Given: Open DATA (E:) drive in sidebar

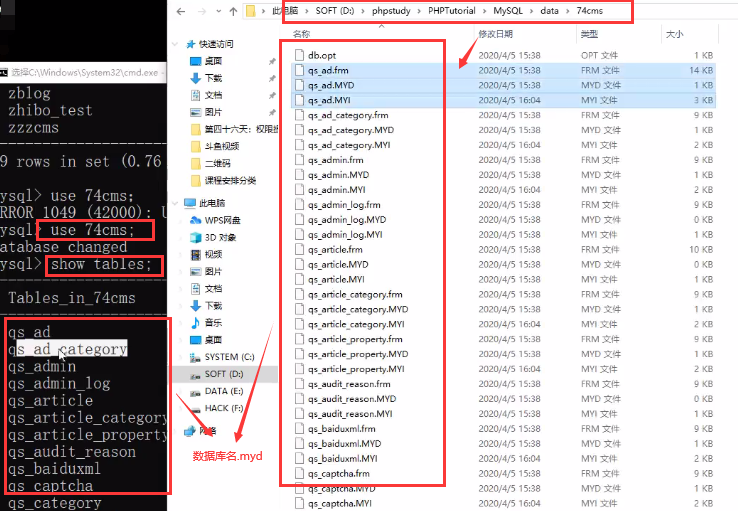Looking at the screenshot, I should (223, 391).
